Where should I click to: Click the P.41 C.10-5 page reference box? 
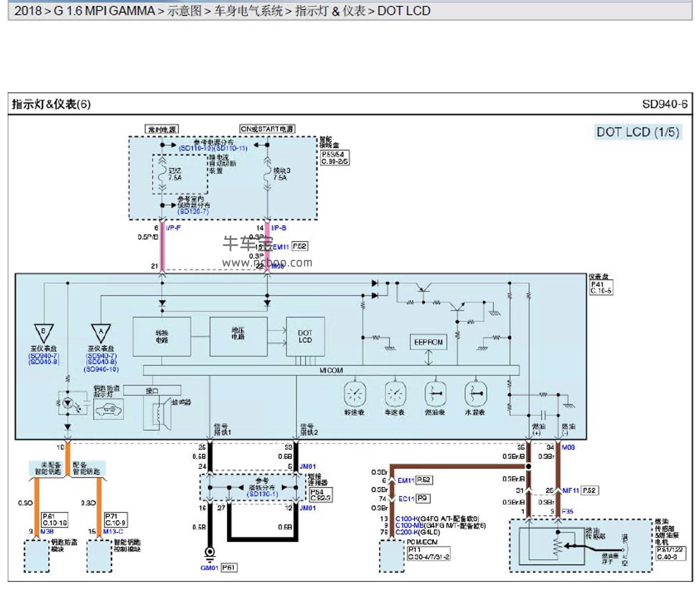pyautogui.click(x=601, y=288)
